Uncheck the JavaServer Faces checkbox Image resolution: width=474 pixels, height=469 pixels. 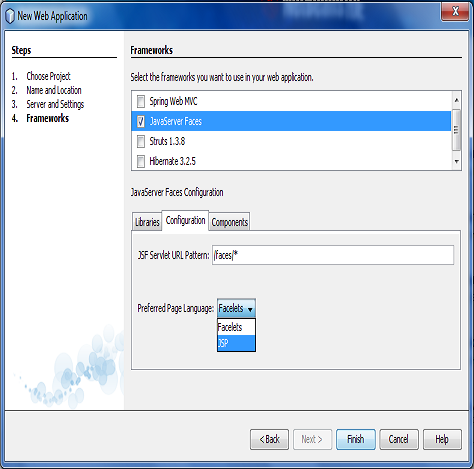pyautogui.click(x=141, y=121)
